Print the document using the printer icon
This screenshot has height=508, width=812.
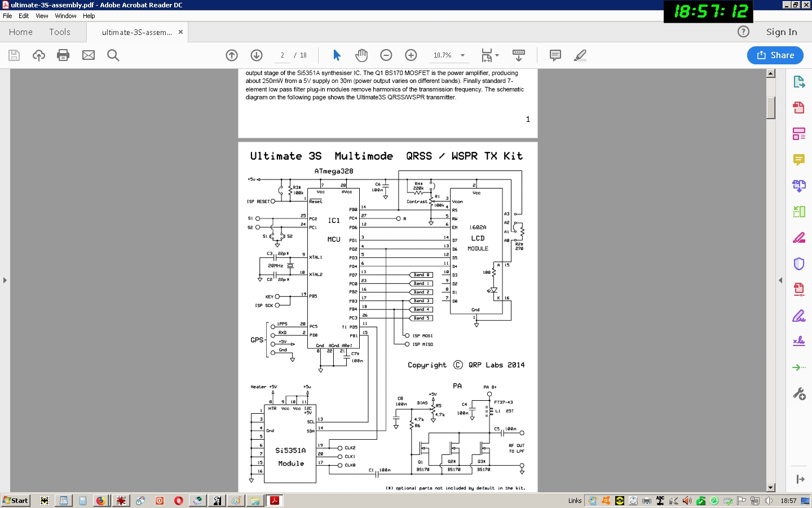[63, 55]
